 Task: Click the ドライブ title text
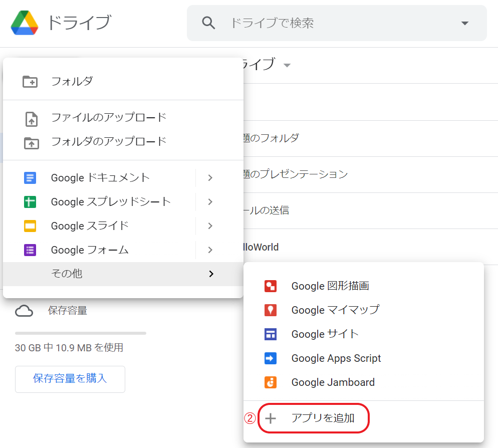pyautogui.click(x=79, y=23)
